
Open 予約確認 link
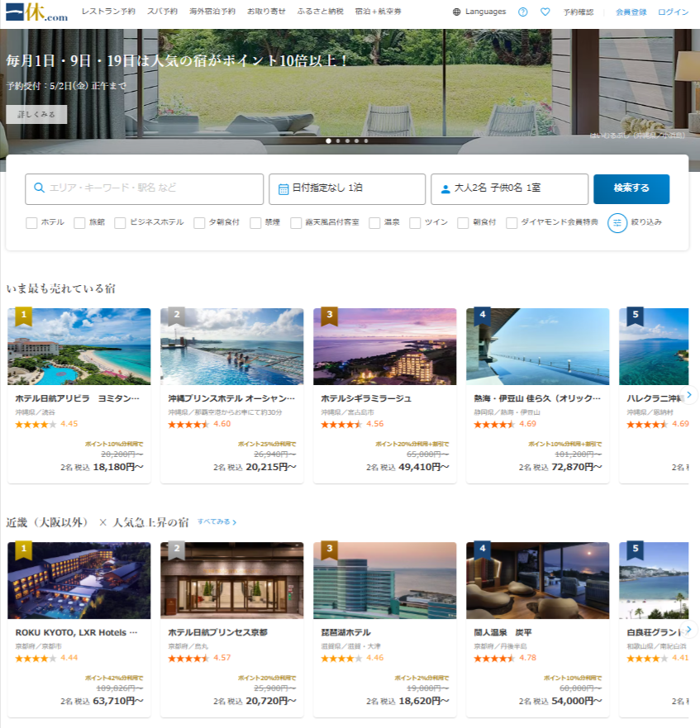click(x=579, y=12)
